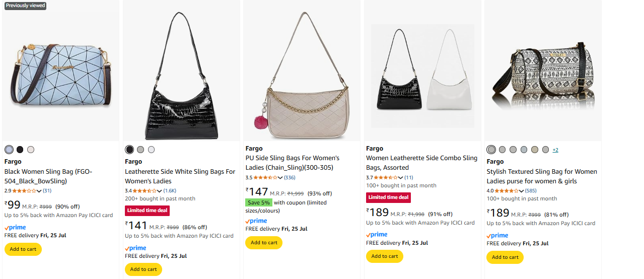Viewport: 644px width, 279px height.
Task: Choose the blue swatch of Black Women Sling Bag
Action: click(x=9, y=150)
